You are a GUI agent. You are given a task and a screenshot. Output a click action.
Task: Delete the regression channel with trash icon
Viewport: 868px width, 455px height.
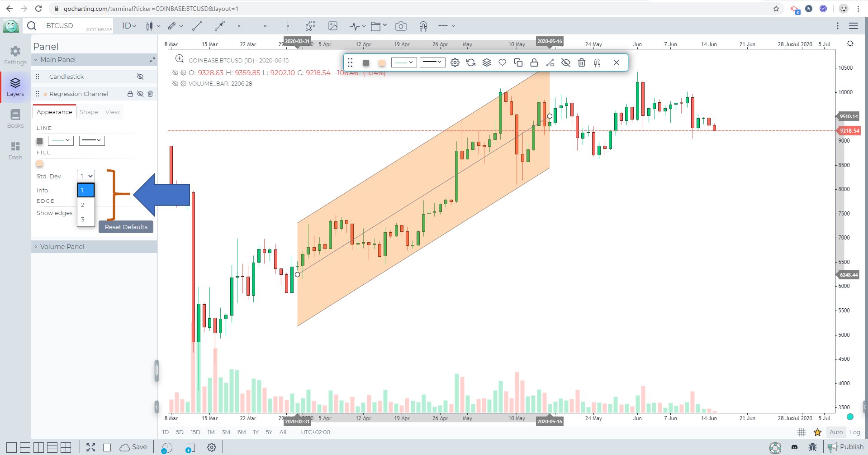pos(582,62)
